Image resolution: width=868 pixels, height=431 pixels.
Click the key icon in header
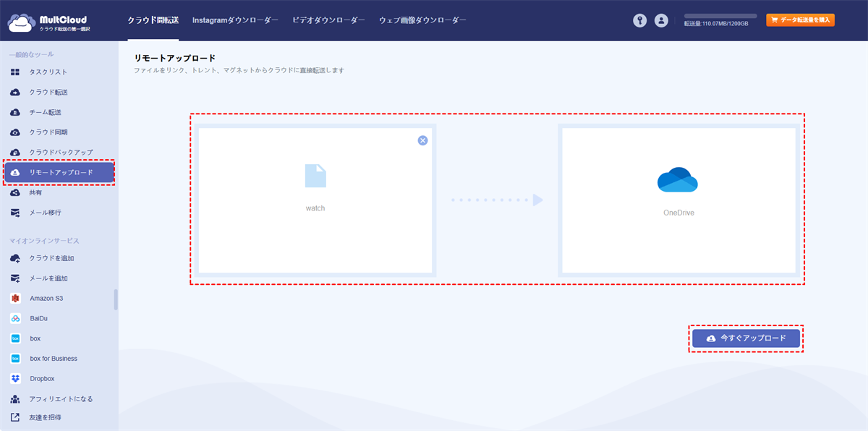coord(639,21)
